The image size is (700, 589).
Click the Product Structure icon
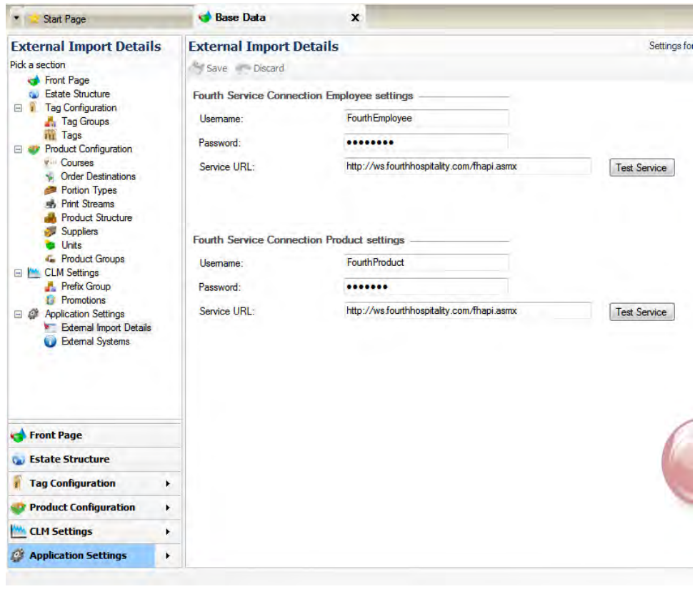[x=50, y=218]
